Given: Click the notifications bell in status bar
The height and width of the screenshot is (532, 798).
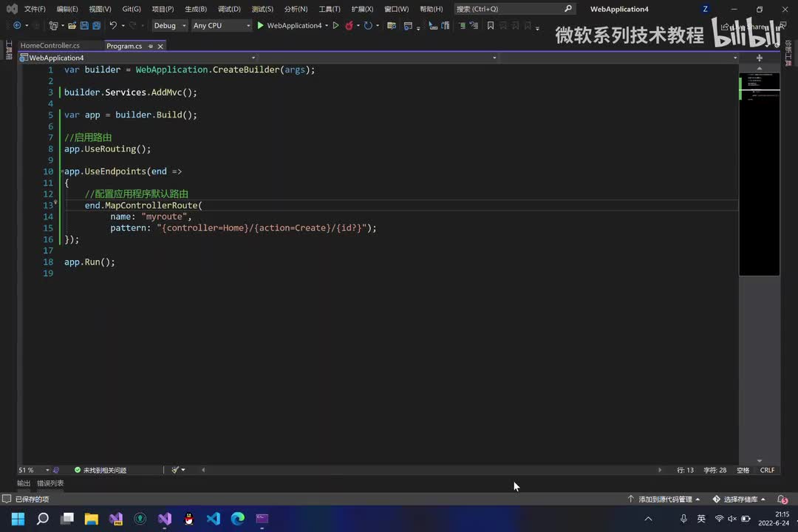Looking at the screenshot, I should (x=782, y=499).
